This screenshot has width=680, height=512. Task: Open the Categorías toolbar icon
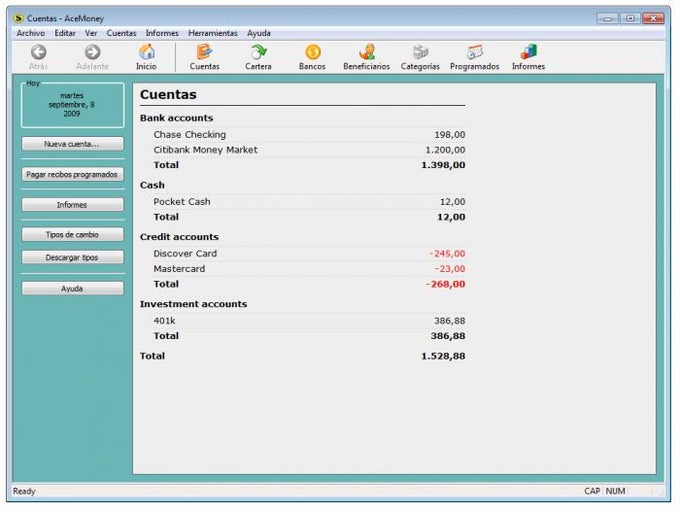point(420,52)
